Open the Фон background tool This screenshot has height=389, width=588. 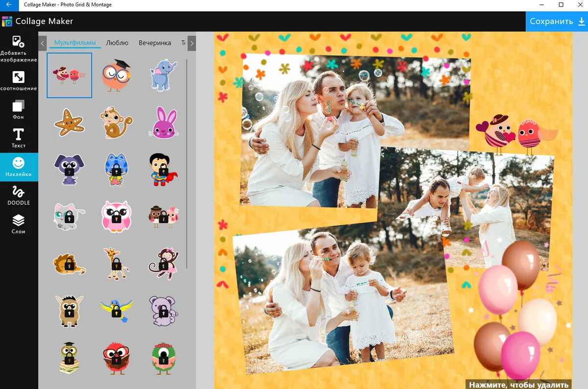[19, 109]
